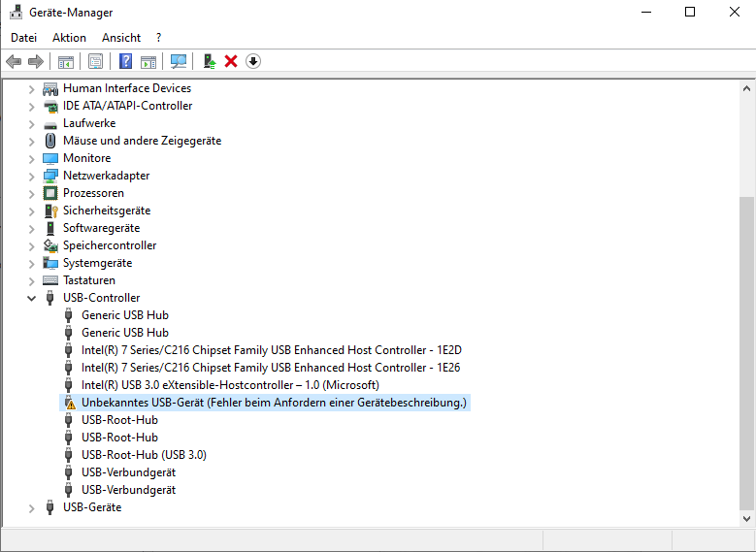Screen dimensions: 756x552
Task: Click the black down-arrow circle toolbar icon
Action: [253, 62]
